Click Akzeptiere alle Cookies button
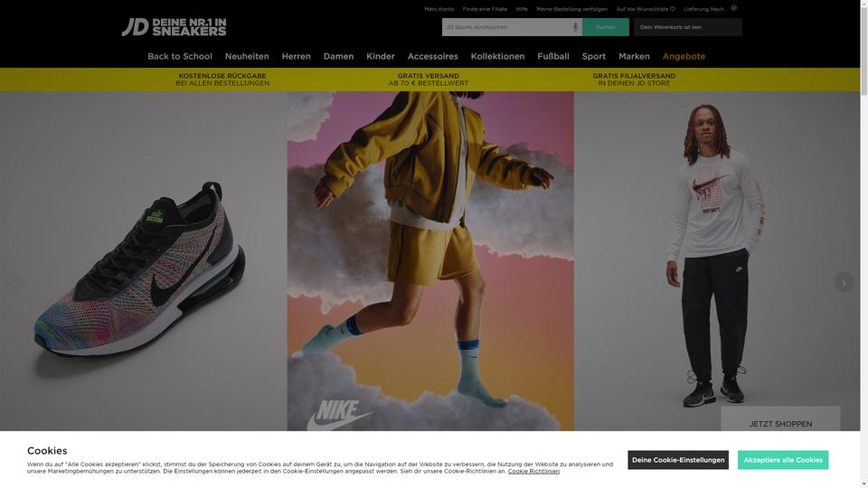Screen dimensions: 868x488 (783, 460)
